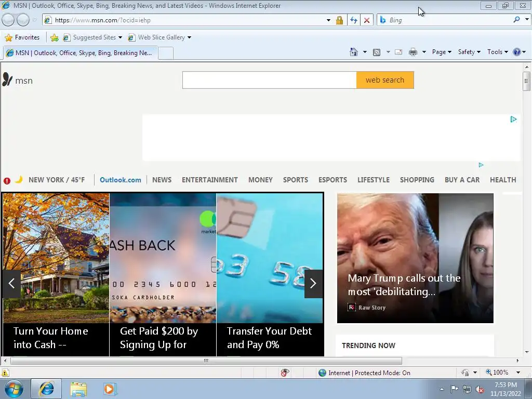The image size is (532, 399).
Task: Open the recent pages dropdown arrow
Action: point(35,20)
